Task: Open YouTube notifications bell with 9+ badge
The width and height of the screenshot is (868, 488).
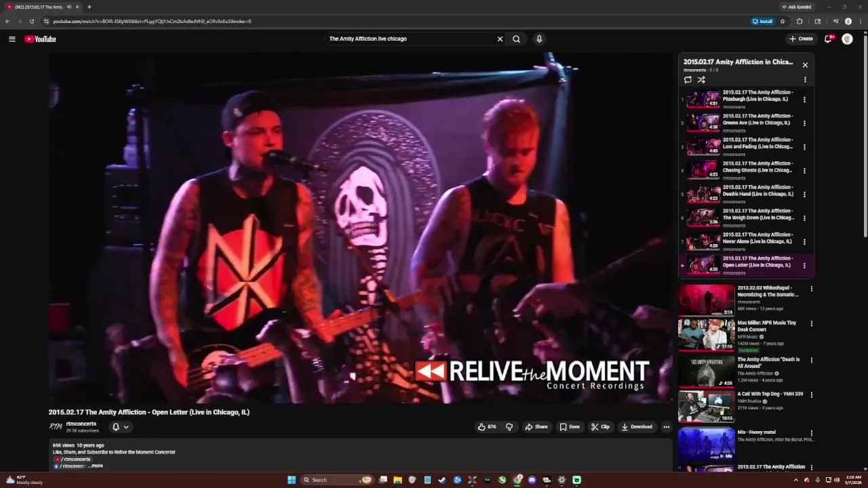Action: click(x=828, y=39)
